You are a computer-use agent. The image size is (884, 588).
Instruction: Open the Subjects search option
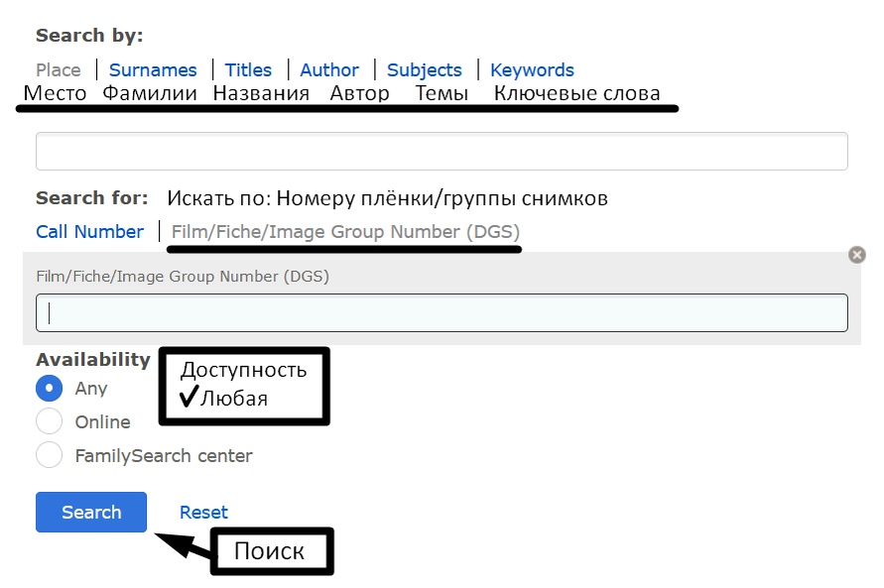click(x=424, y=69)
